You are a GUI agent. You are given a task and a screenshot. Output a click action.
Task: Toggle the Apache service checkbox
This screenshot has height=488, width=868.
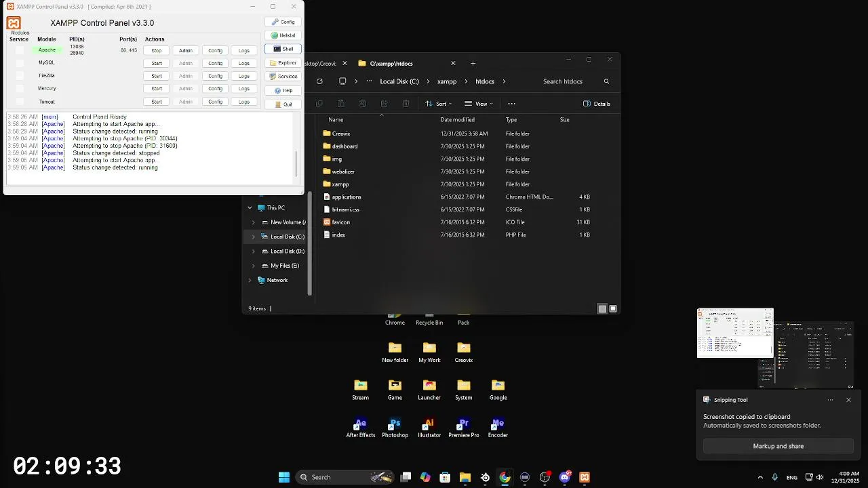(x=20, y=50)
